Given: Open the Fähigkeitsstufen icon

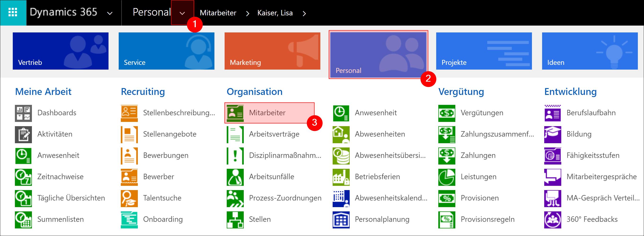Looking at the screenshot, I should pos(553,156).
